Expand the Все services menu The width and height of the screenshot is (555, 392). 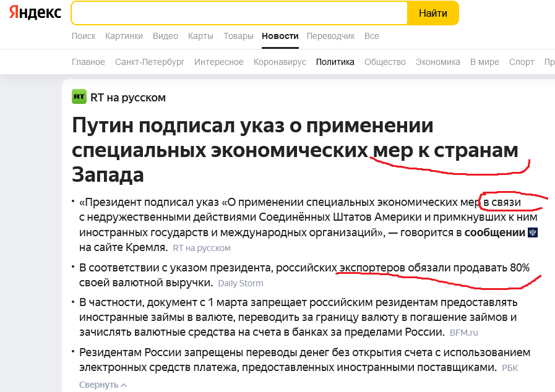(371, 36)
